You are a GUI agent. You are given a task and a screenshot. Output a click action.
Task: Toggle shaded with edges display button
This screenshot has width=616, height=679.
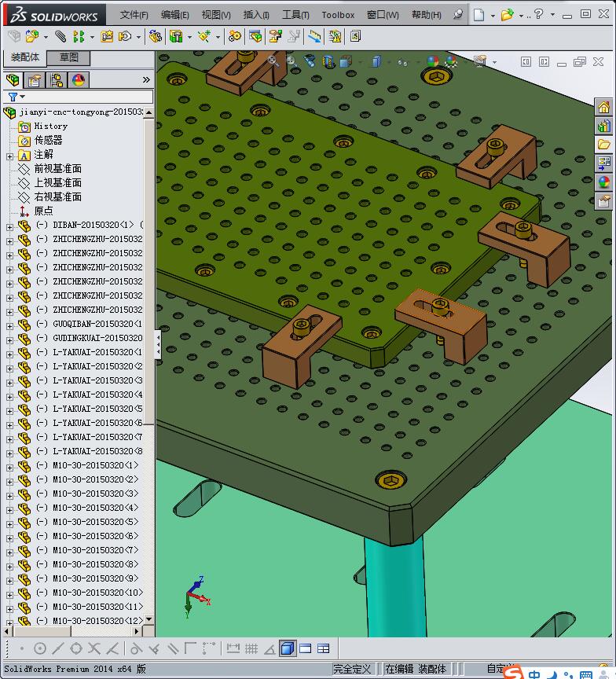[x=288, y=648]
